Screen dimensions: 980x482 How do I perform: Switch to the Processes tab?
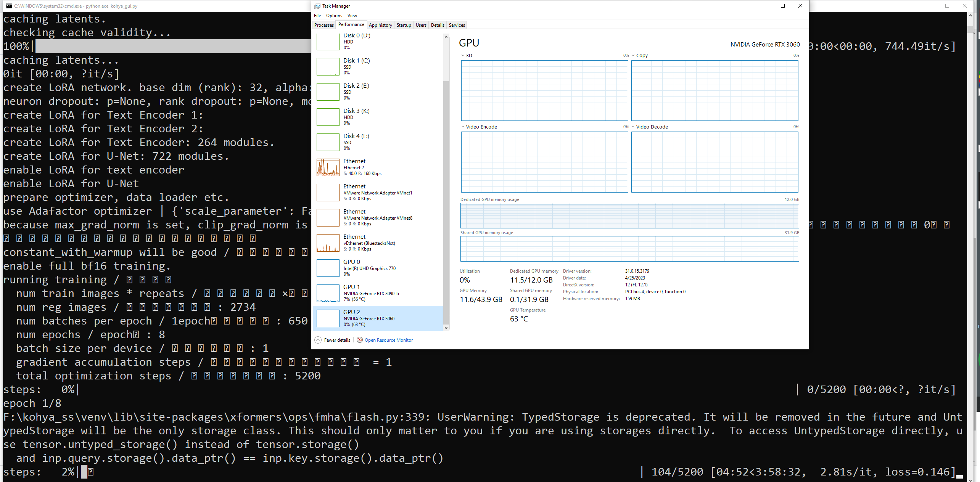[x=323, y=25]
